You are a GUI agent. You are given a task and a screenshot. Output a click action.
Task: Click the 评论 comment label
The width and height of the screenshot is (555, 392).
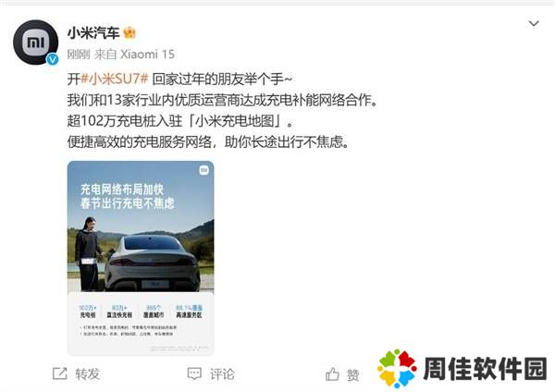[222, 374]
